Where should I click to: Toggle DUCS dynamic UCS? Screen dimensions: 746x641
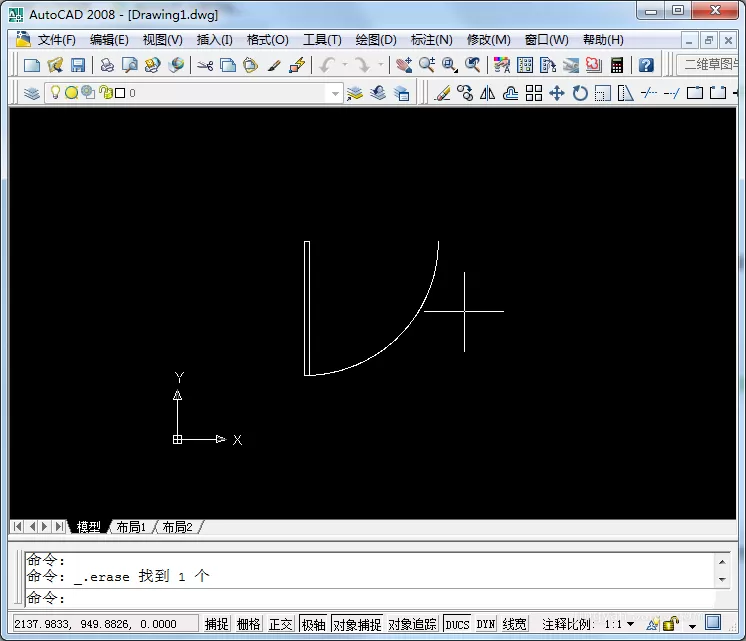pos(457,624)
